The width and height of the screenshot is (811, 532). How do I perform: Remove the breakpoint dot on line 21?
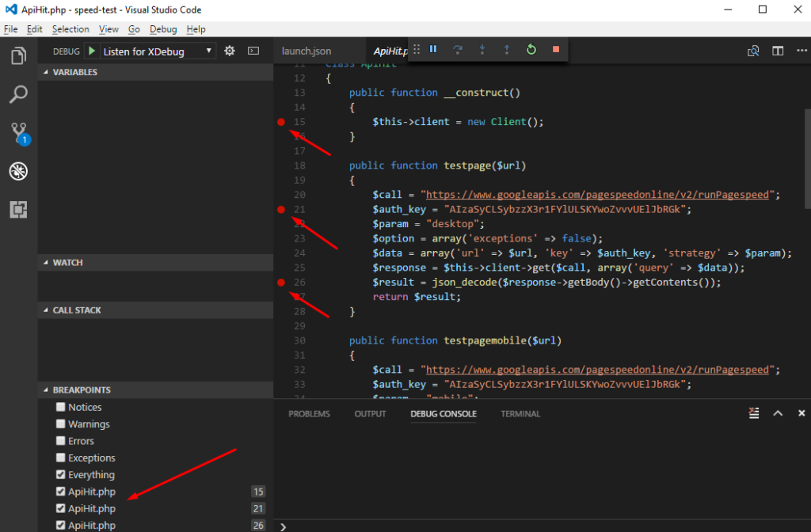point(281,209)
